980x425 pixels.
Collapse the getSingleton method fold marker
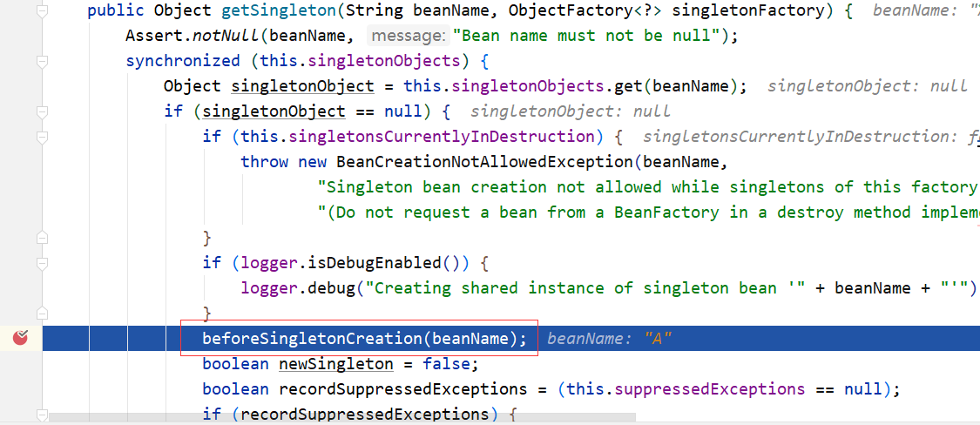[42, 10]
